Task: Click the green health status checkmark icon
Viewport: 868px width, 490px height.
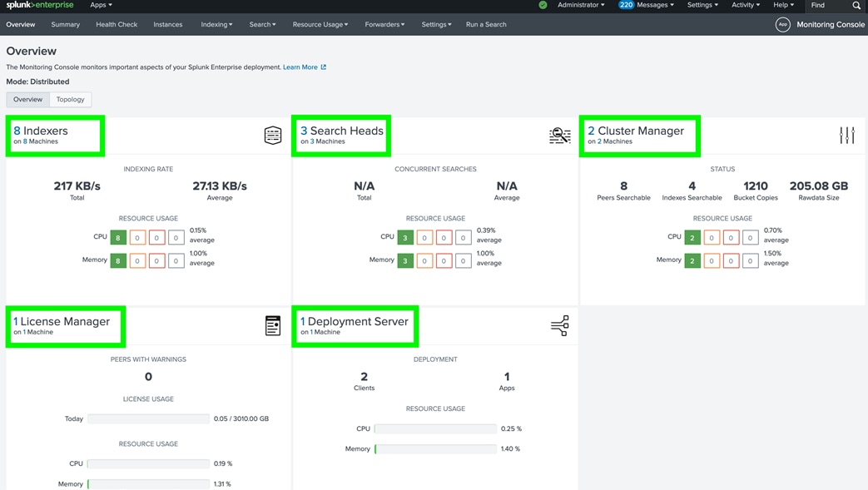Action: coord(543,5)
